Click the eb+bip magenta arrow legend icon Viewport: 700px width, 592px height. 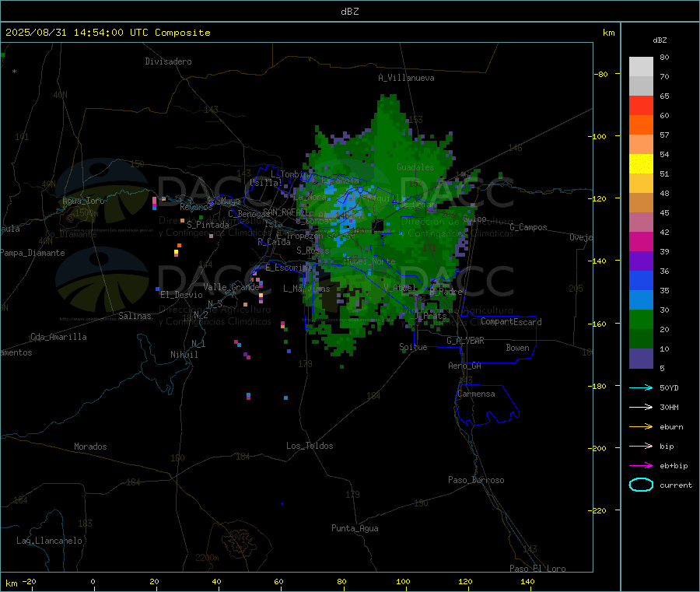tap(641, 465)
